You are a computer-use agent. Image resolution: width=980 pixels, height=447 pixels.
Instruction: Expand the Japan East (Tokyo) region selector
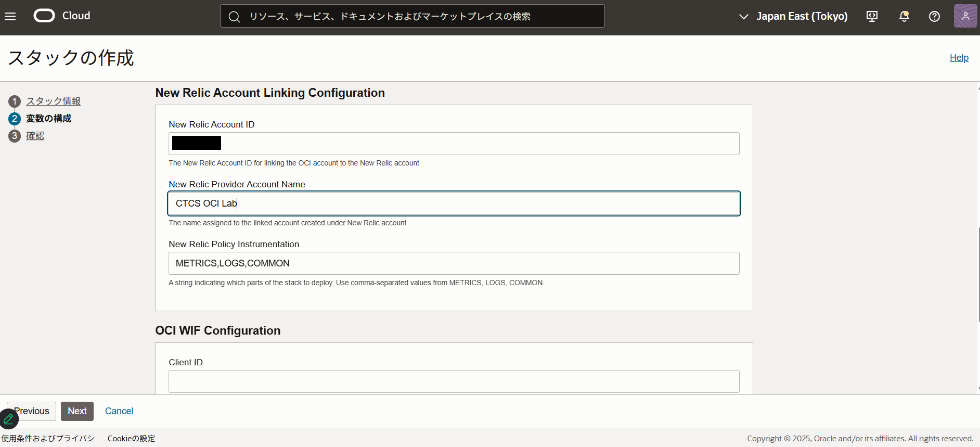pos(793,16)
